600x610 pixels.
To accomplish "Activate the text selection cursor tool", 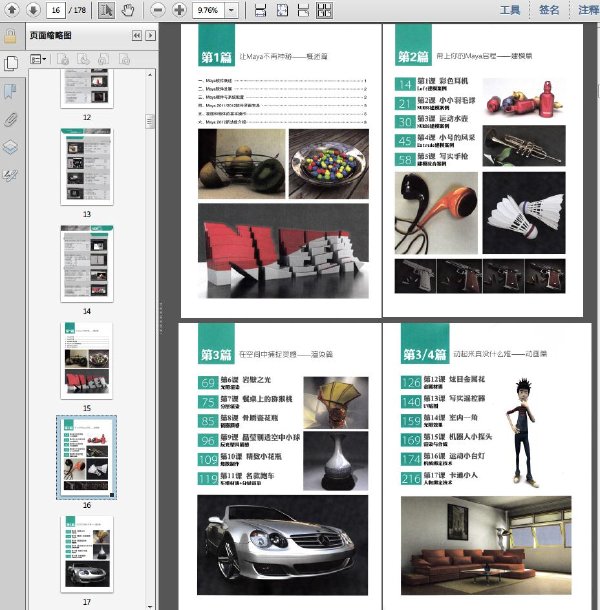I will click(106, 10).
